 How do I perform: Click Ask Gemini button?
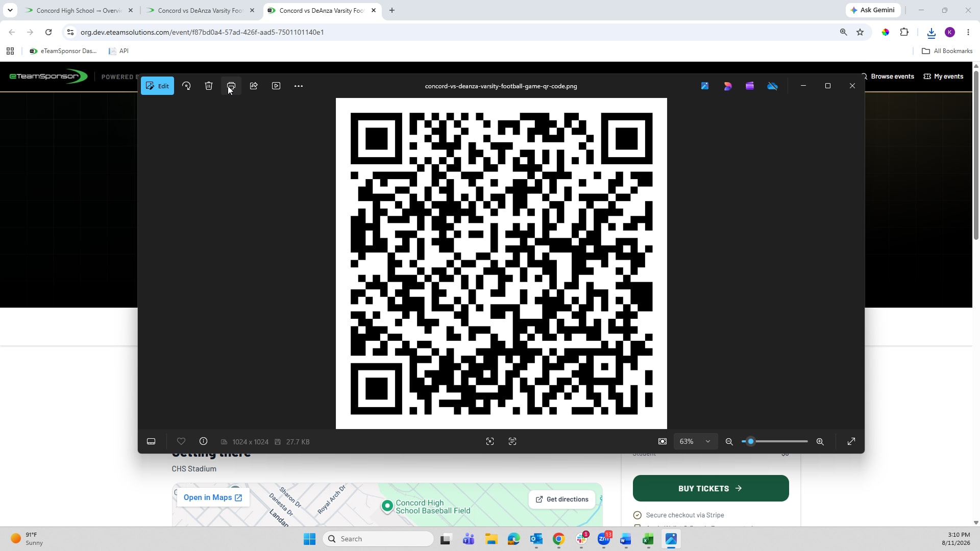873,10
